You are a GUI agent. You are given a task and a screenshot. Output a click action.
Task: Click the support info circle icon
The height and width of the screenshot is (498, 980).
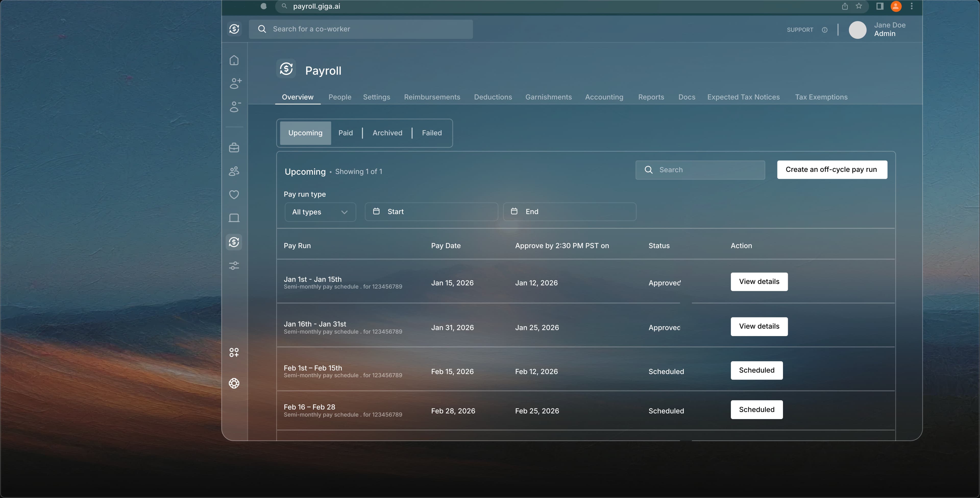(824, 30)
